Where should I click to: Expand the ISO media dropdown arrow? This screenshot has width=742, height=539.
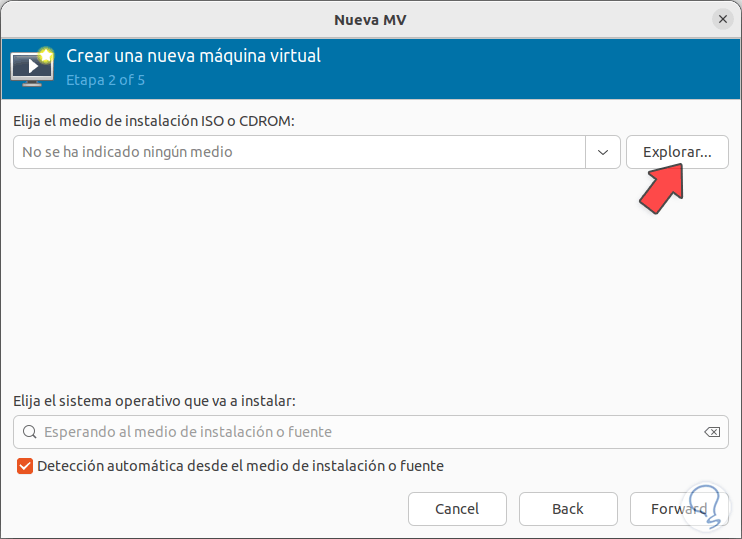(602, 152)
